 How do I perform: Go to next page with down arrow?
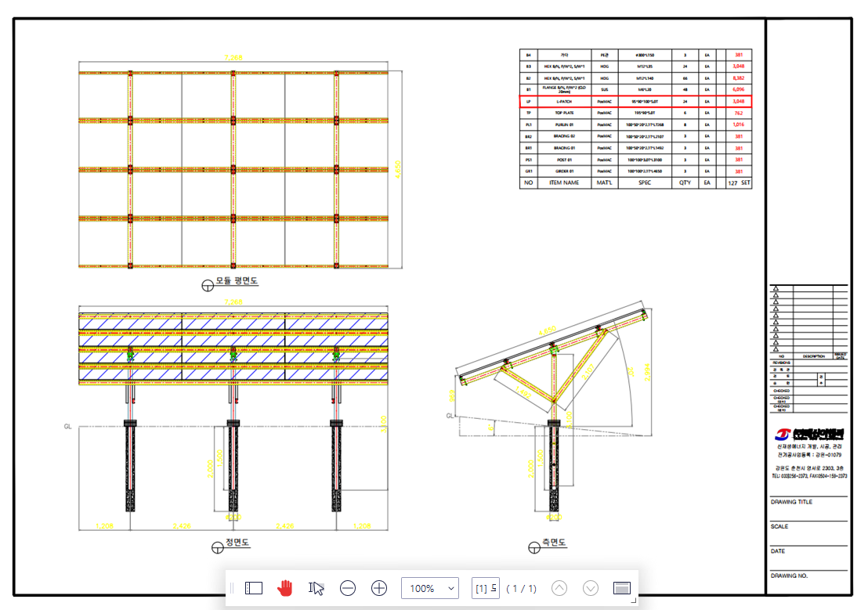591,588
